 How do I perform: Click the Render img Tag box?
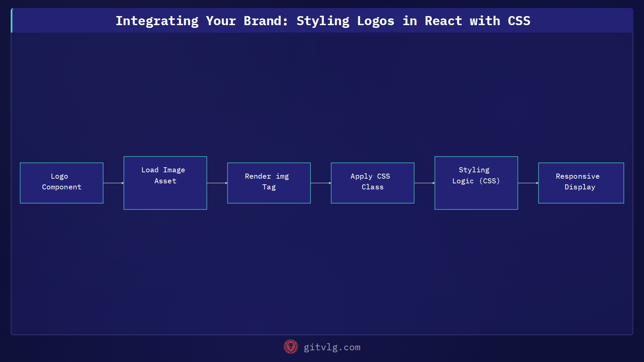269,183
